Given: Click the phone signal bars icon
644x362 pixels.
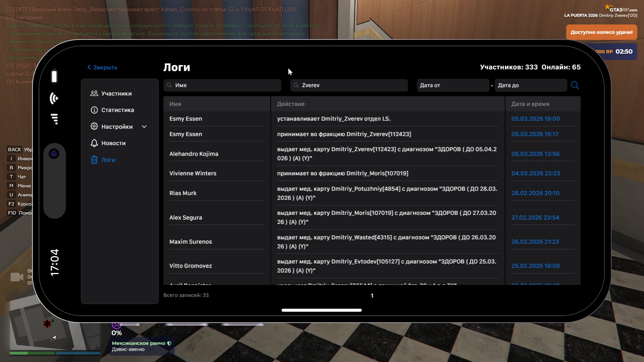Looking at the screenshot, I should (x=55, y=119).
